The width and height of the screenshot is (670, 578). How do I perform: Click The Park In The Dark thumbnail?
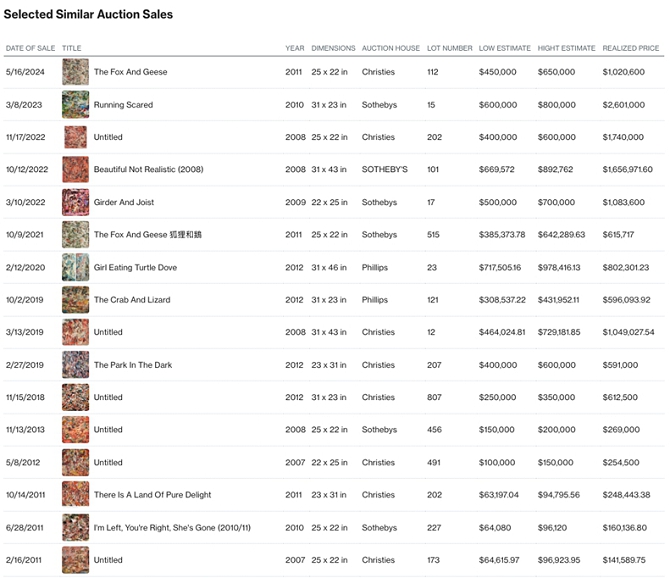pyautogui.click(x=75, y=365)
